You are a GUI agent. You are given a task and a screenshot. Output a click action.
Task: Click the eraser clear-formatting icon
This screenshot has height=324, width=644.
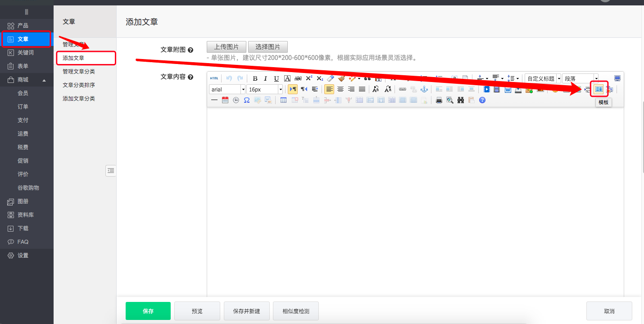coord(331,78)
